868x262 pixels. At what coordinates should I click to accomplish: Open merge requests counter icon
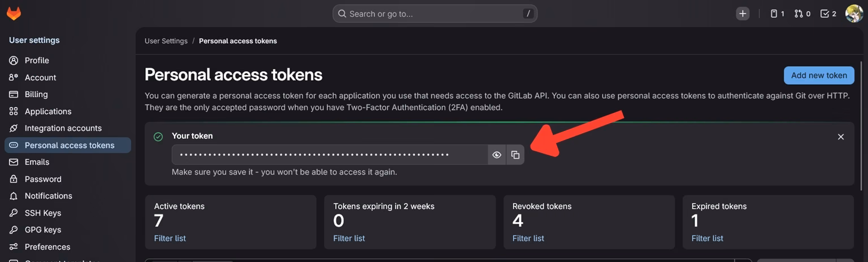802,14
